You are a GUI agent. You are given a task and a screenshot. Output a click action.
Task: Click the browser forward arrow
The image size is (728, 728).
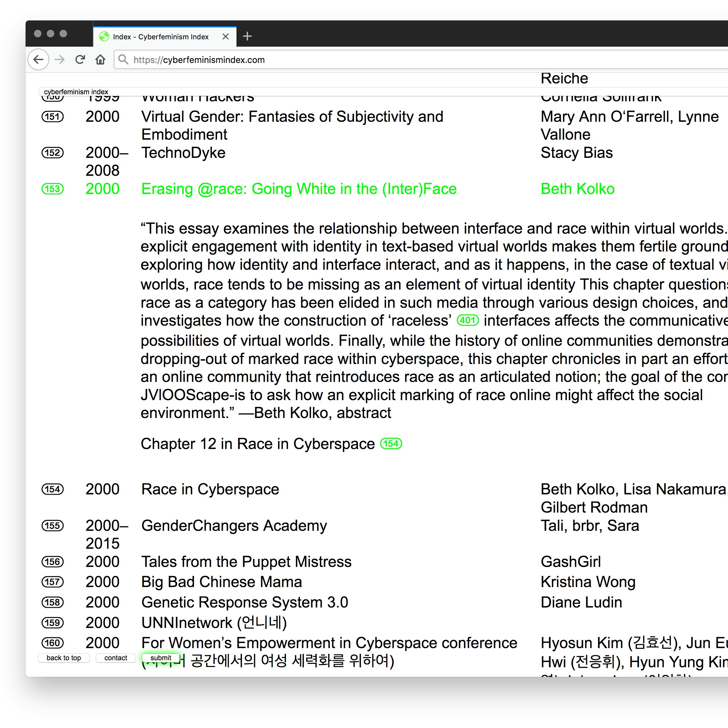click(59, 59)
